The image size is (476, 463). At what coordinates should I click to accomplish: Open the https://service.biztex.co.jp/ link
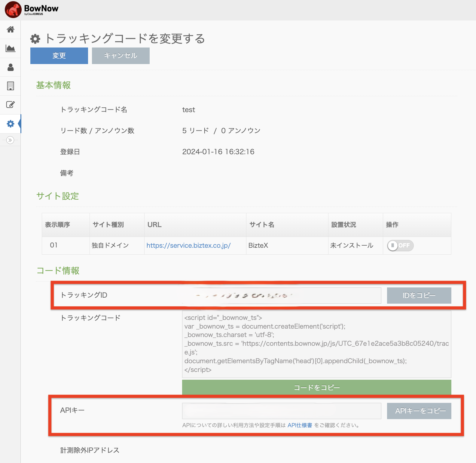point(188,245)
